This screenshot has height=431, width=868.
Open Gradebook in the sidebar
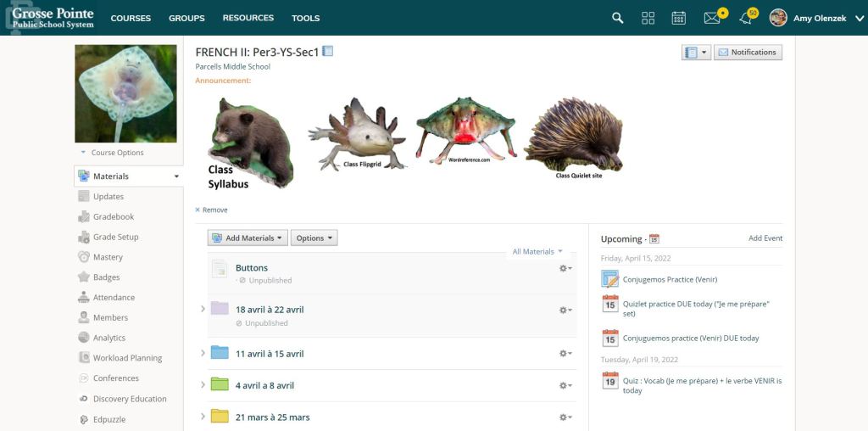tap(114, 217)
